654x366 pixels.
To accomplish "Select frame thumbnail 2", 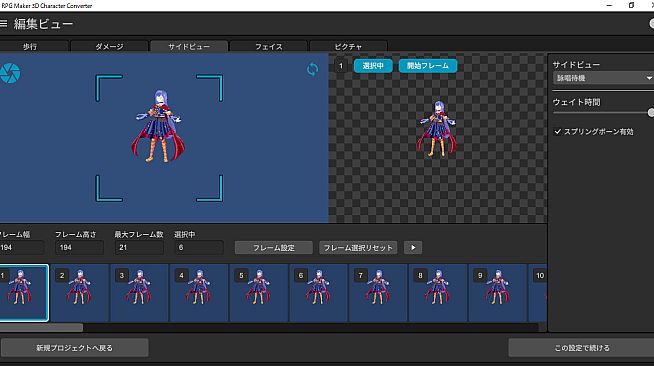I will 79,293.
